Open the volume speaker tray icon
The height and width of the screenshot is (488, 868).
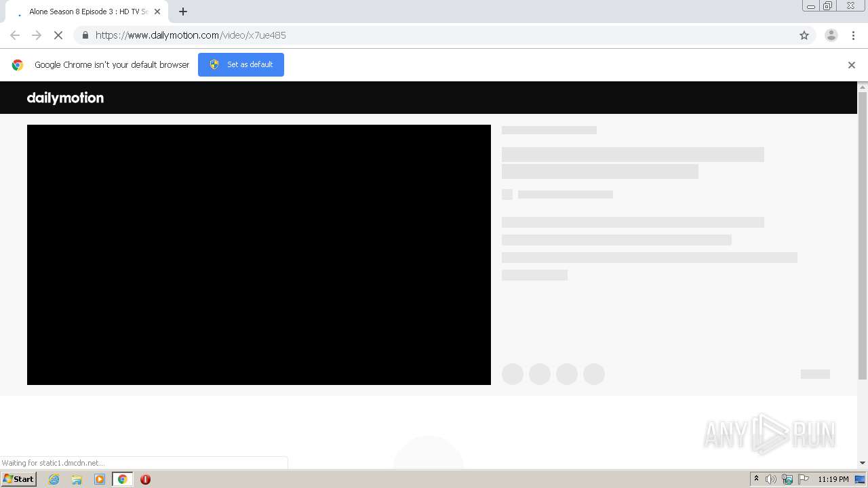coord(771,479)
